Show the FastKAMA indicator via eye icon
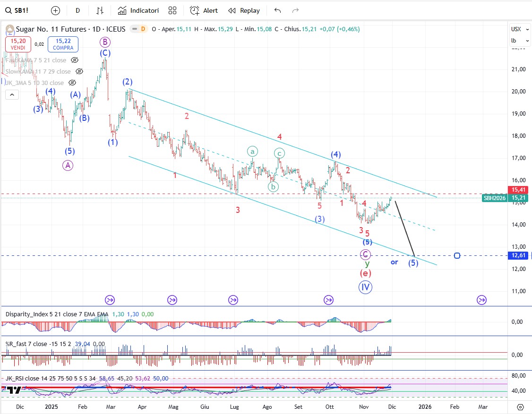The width and height of the screenshot is (532, 414). (x=74, y=60)
